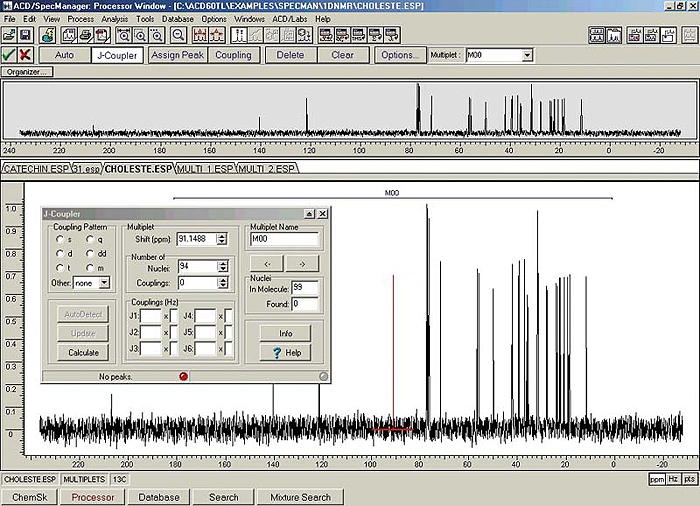Click the last icon in macro toolbar group
The width and height of the screenshot is (700, 506).
(x=392, y=35)
